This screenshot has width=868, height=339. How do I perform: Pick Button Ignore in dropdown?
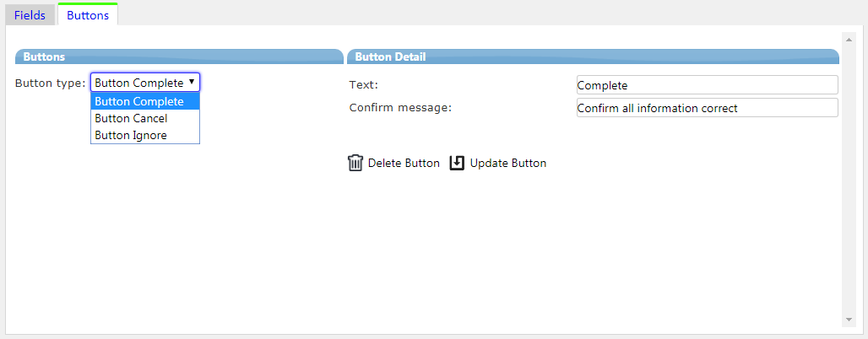(x=145, y=135)
